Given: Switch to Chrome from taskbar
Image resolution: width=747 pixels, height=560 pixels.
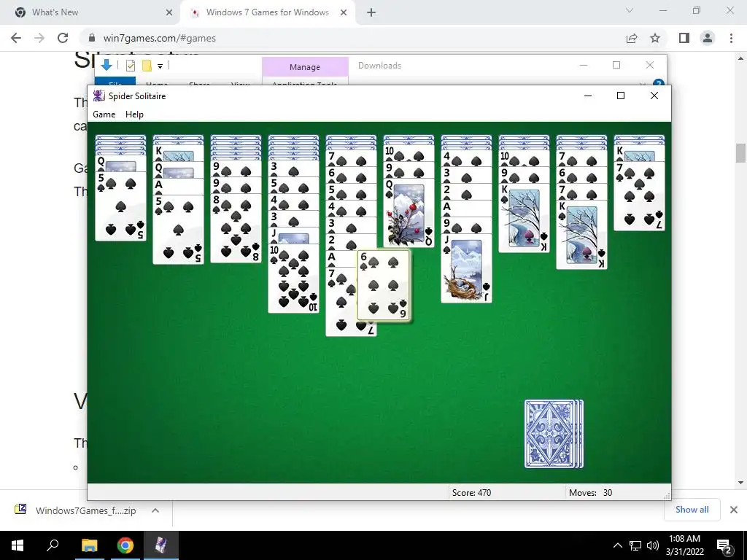Looking at the screenshot, I should [x=125, y=545].
